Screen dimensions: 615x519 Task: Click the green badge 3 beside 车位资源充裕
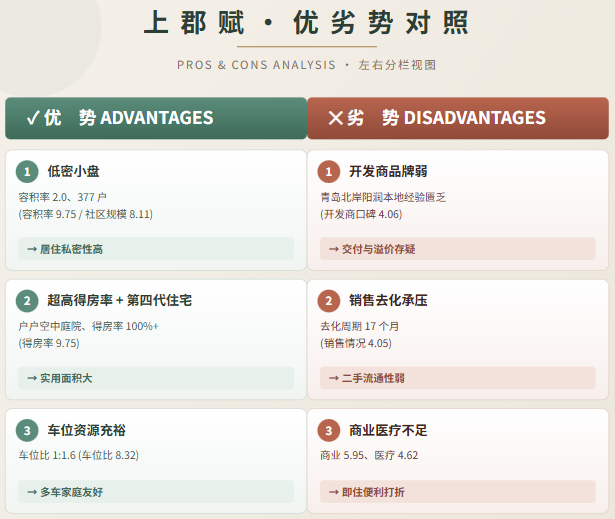pos(27,430)
